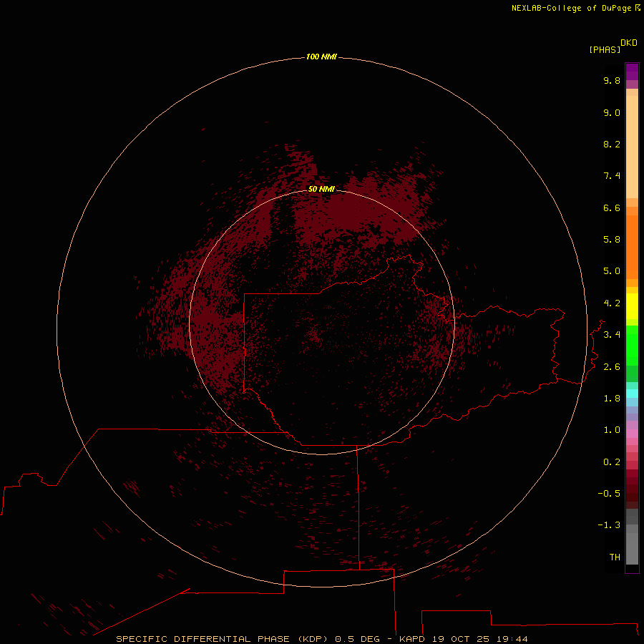Screen dimensions: 644x644
Task: Select the 9.0 legend value
Action: [x=612, y=112]
